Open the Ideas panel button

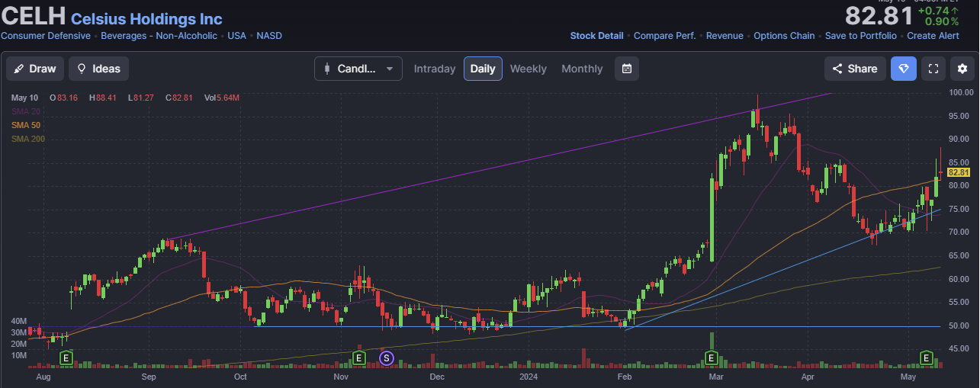[98, 69]
